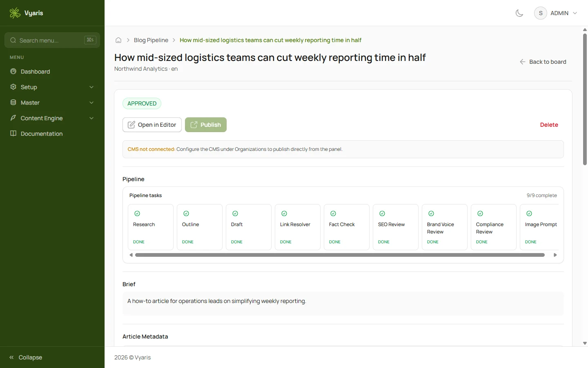Click Back to board link

tap(543, 62)
